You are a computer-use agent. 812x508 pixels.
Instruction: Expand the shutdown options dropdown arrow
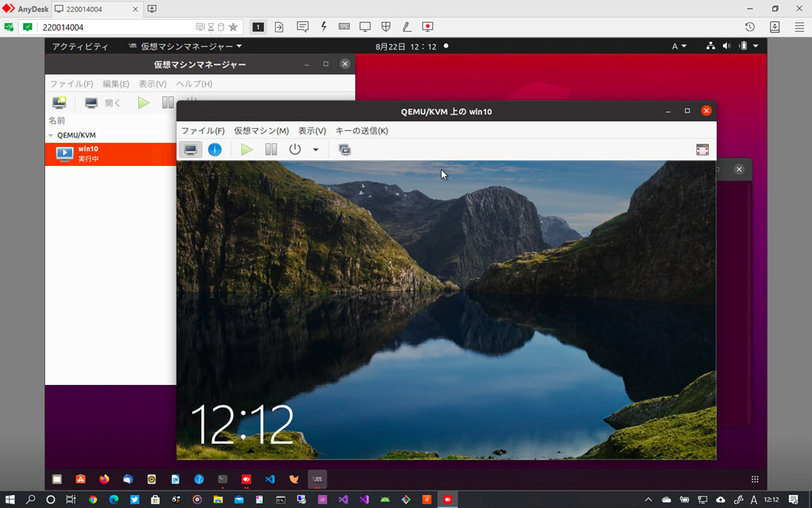click(316, 149)
